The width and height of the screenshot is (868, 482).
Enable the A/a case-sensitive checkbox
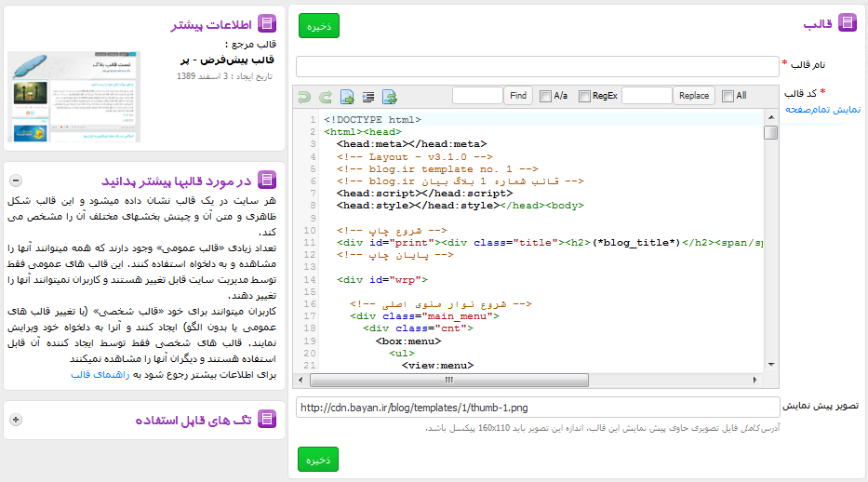click(545, 96)
